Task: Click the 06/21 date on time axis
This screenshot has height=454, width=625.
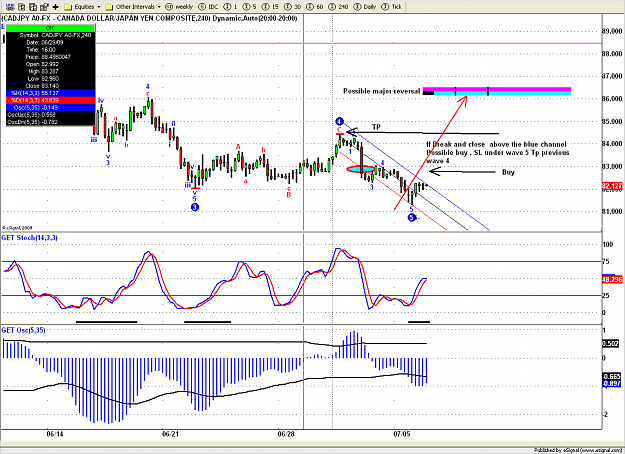Action: [170, 434]
